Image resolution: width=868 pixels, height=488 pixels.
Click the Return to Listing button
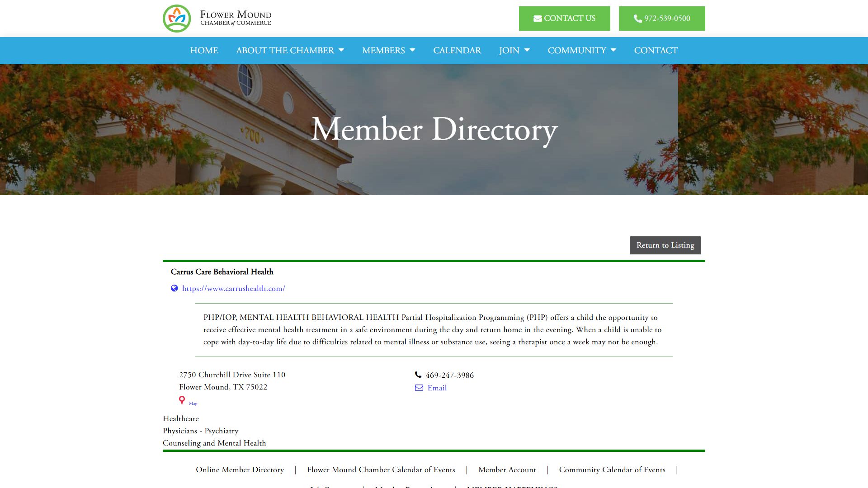(x=665, y=245)
